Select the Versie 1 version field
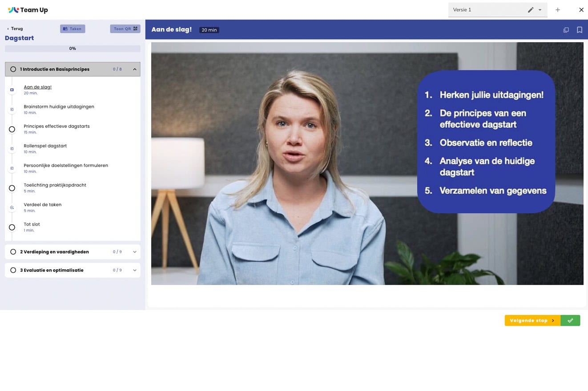This screenshot has width=588, height=391. tap(498, 10)
